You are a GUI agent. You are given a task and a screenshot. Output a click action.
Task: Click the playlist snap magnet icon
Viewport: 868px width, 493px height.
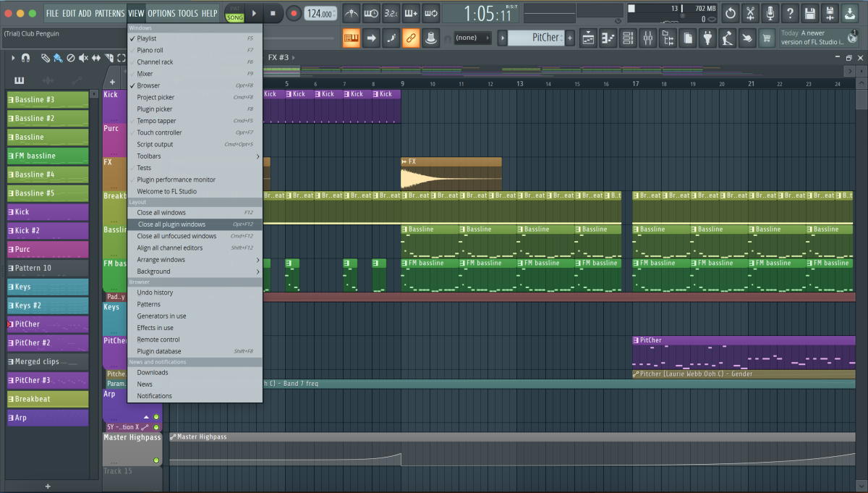point(26,58)
